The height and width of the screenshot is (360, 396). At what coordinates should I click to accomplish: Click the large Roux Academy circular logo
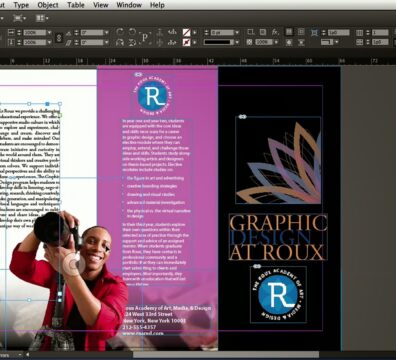[x=278, y=294]
